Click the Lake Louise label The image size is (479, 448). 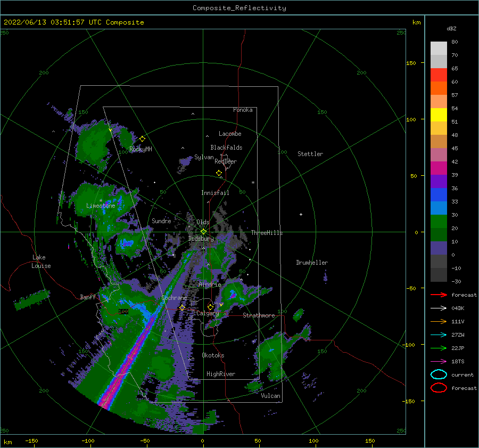41,262
